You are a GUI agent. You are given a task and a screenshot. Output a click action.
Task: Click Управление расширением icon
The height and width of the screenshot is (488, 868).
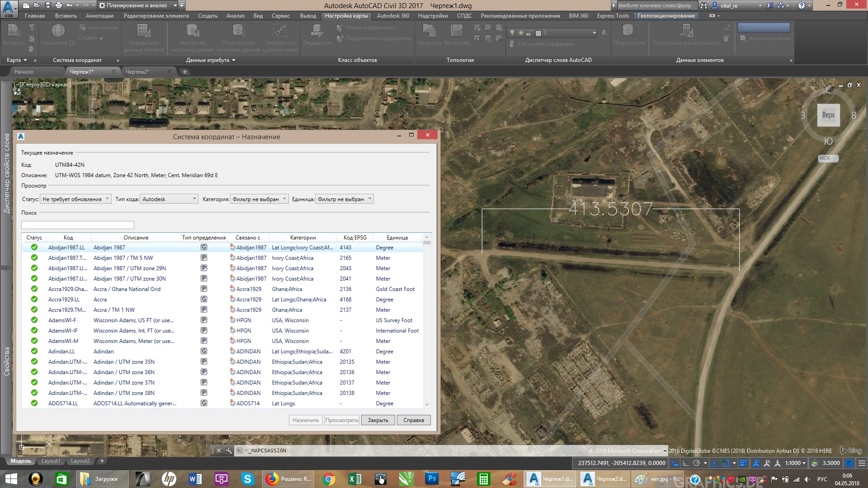point(686,31)
